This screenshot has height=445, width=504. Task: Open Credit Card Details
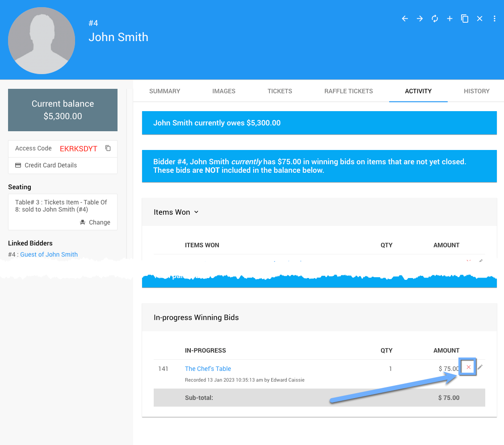(x=50, y=165)
